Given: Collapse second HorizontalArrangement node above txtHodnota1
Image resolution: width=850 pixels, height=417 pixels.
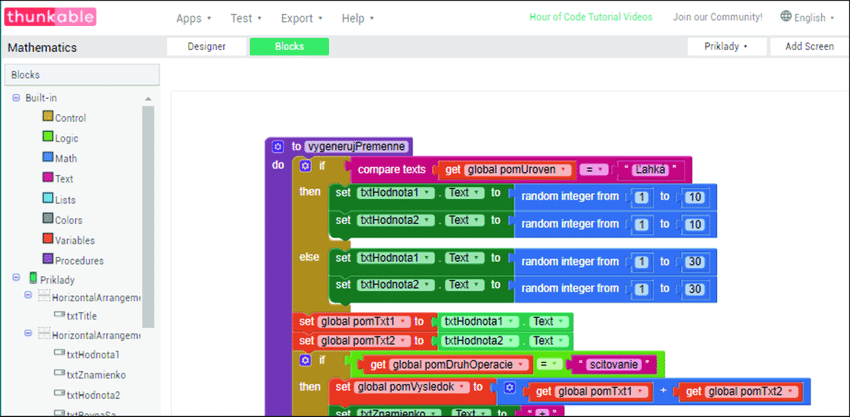Looking at the screenshot, I should (x=28, y=333).
